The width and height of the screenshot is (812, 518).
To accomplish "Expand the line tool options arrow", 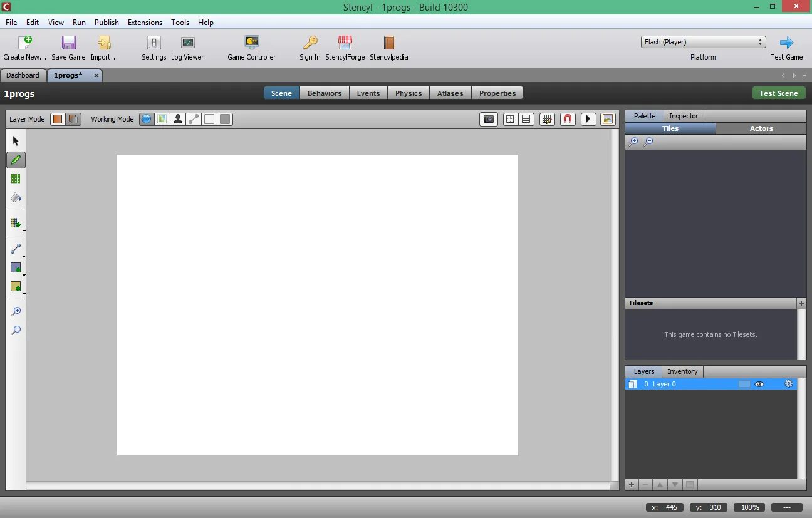I will 24,256.
